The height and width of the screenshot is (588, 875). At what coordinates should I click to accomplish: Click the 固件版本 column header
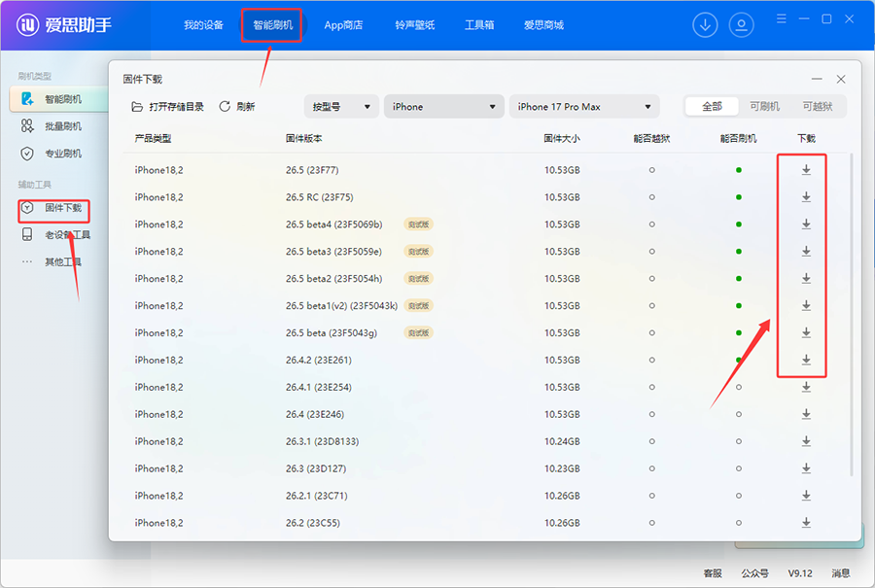pyautogui.click(x=303, y=138)
